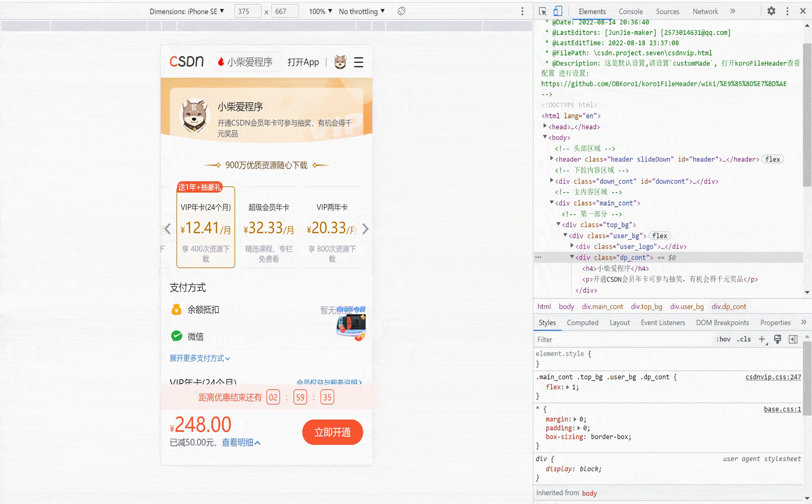
Task: Click div.user_bg in breadcrumb bar
Action: point(687,306)
